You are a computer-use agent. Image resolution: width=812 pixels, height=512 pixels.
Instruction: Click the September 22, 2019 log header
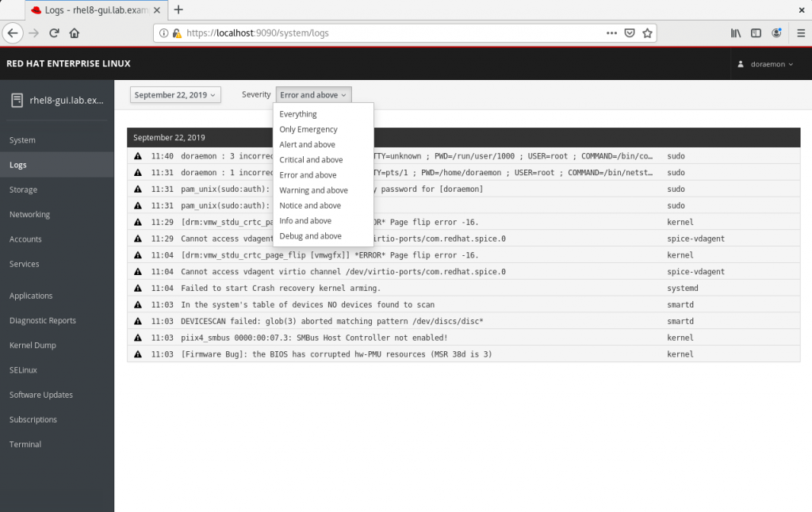pos(463,138)
